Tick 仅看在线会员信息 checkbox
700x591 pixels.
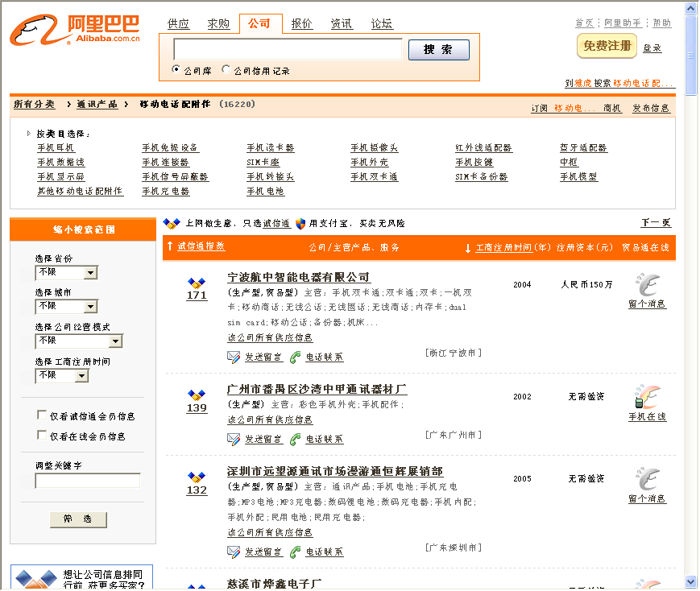pyautogui.click(x=42, y=435)
